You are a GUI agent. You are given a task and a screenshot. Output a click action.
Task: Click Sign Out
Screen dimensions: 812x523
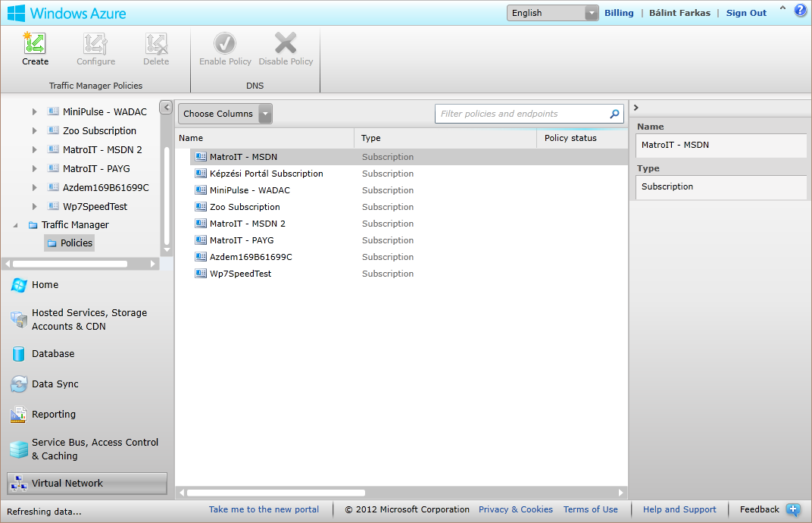click(x=745, y=13)
